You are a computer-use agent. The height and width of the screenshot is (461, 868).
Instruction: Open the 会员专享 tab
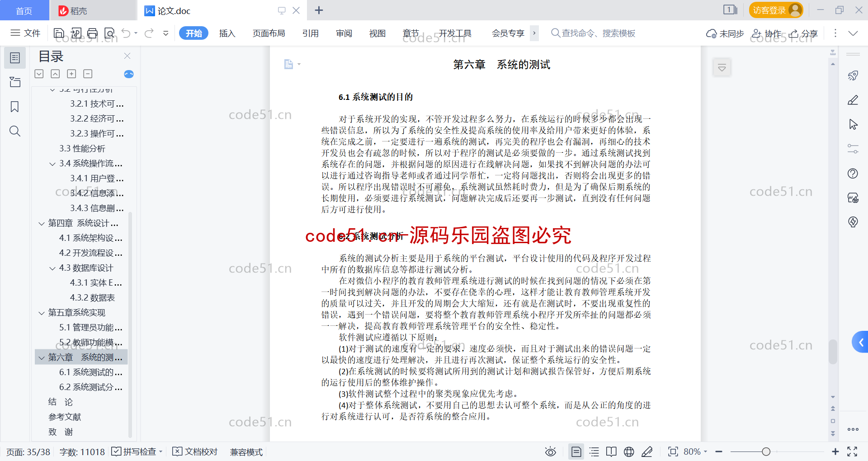tap(508, 33)
